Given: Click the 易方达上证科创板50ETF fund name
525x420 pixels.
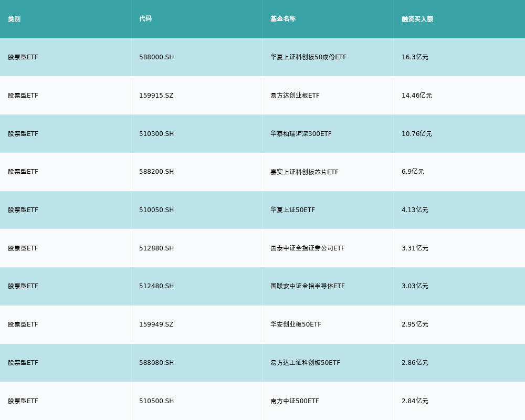Looking at the screenshot, I should coord(305,363).
